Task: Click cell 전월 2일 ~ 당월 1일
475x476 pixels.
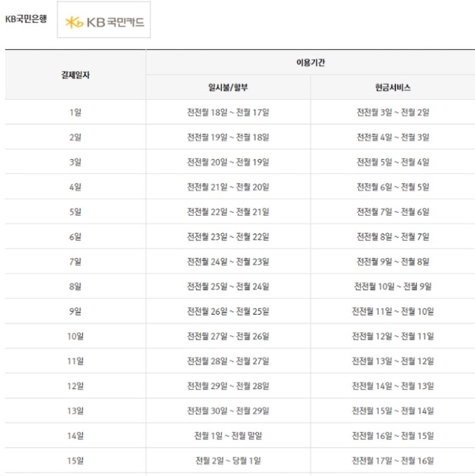Action: point(229,461)
